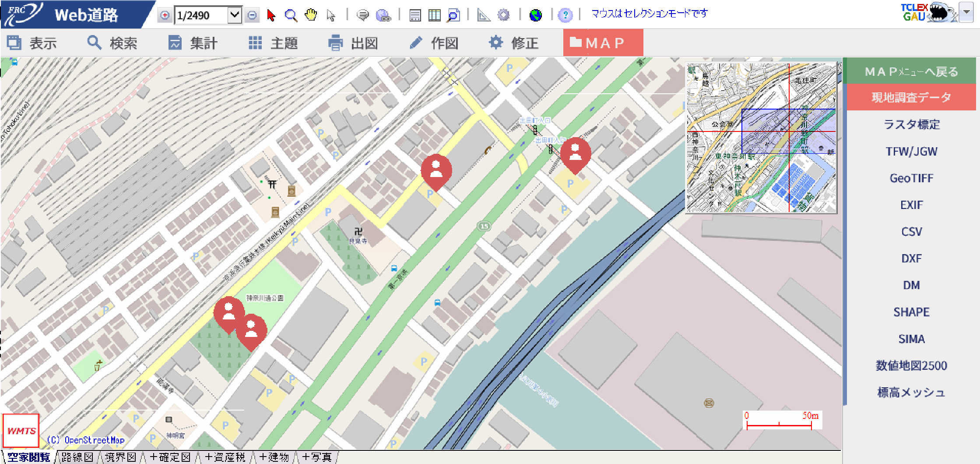Viewport: 980px width, 464px height.
Task: Select the red arrow selection tool
Action: [x=271, y=15]
